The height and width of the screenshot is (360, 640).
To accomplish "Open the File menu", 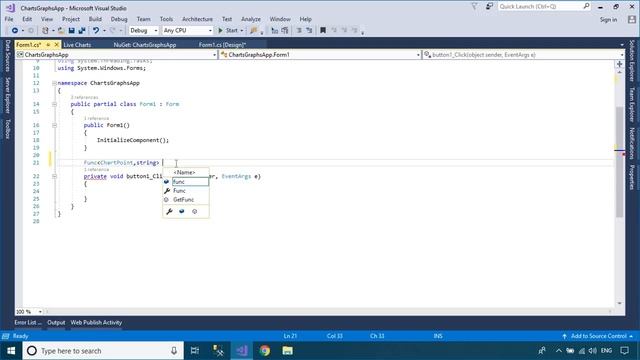I will pos(9,19).
